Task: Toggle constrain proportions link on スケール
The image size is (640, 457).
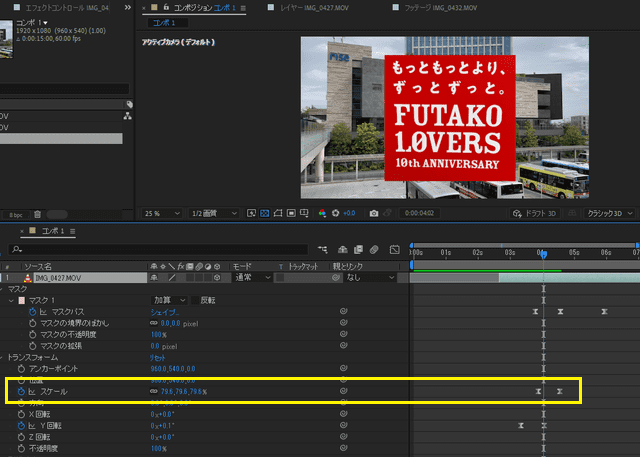Action: (153, 391)
